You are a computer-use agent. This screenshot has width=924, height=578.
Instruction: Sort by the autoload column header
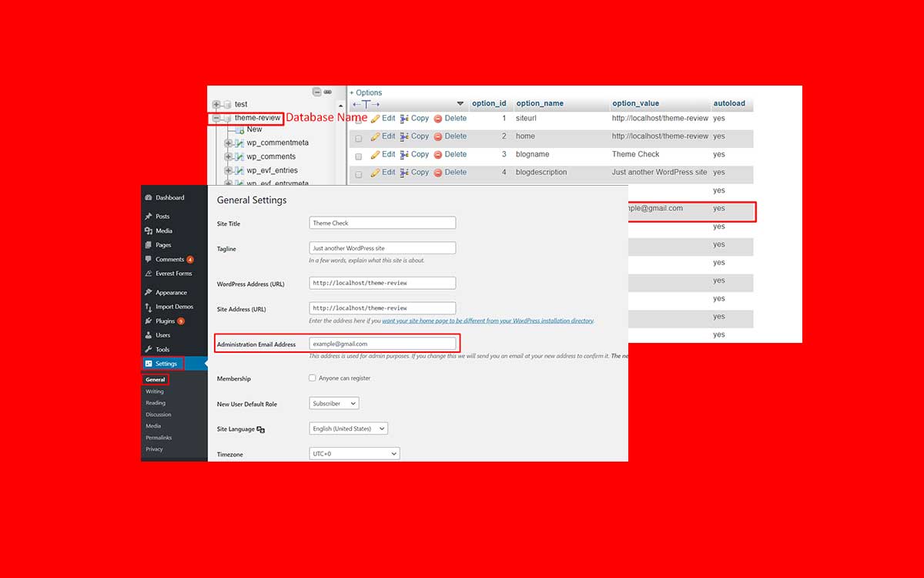pos(729,104)
